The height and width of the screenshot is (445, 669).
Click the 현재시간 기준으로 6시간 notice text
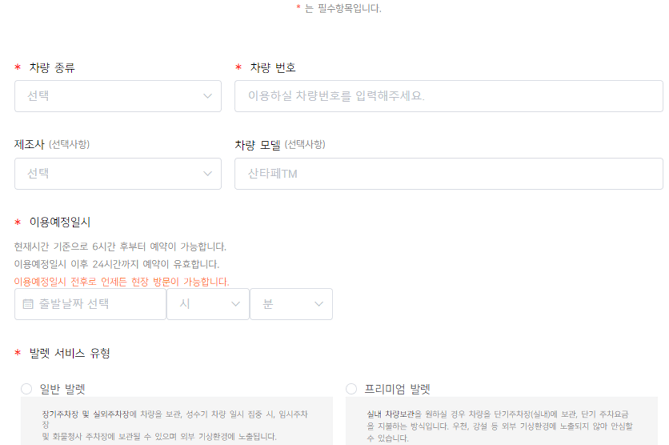click(x=120, y=247)
